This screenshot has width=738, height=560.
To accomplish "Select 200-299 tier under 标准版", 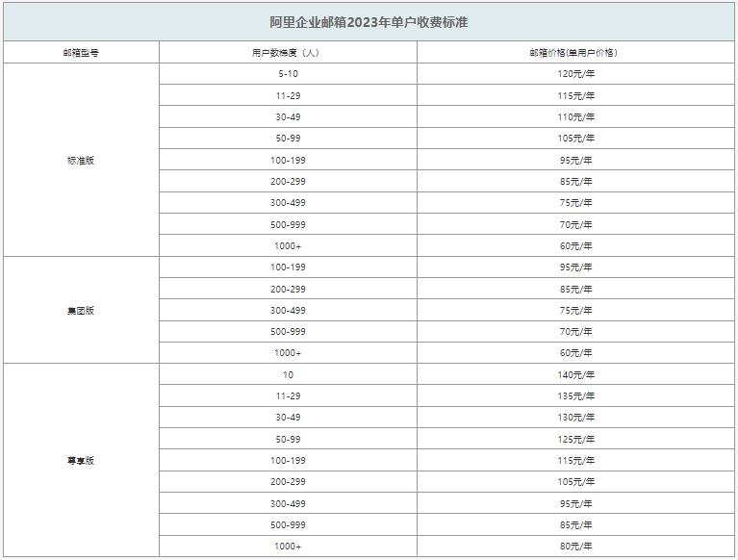I will pos(288,181).
